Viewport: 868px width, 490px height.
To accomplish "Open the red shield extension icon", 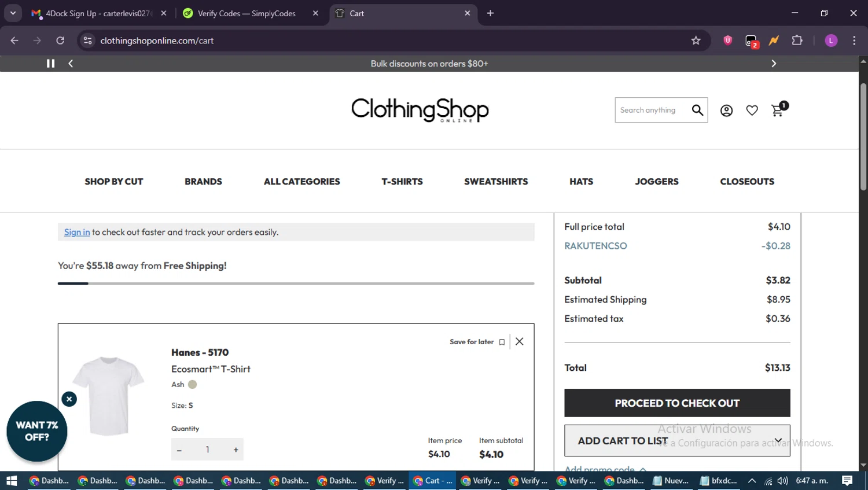I will pyautogui.click(x=727, y=40).
